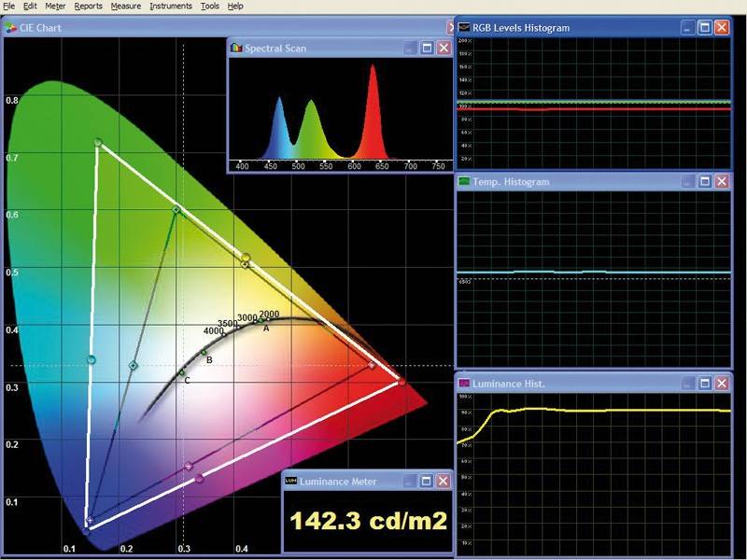Image resolution: width=747 pixels, height=560 pixels.
Task: Click illuminant C marker on CIE chart
Action: [182, 372]
